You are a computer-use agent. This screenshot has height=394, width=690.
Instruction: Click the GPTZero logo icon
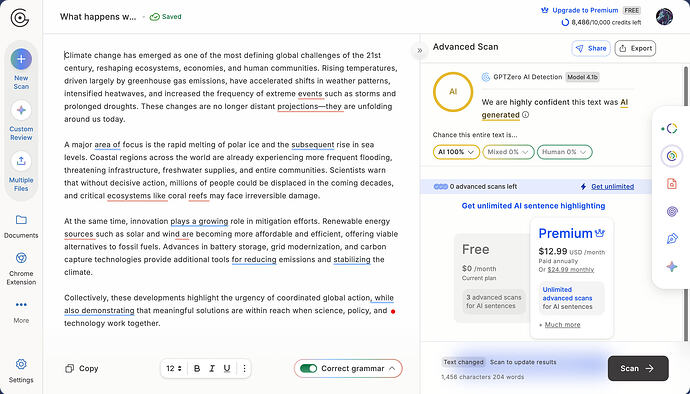click(x=20, y=18)
